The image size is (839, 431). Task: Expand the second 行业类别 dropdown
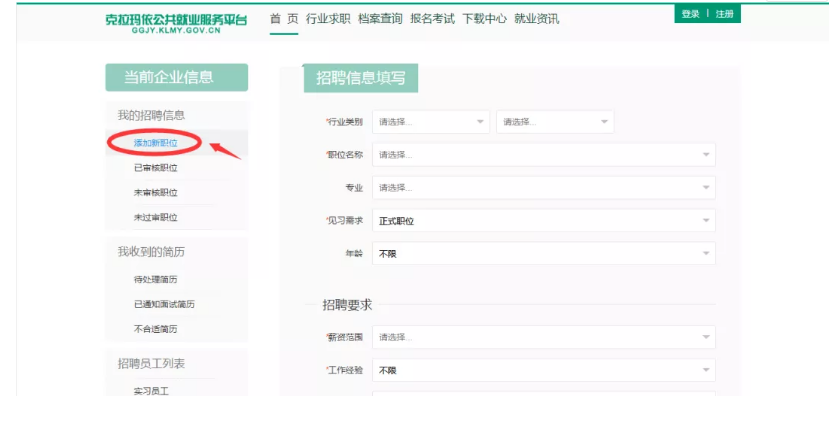[x=555, y=122]
